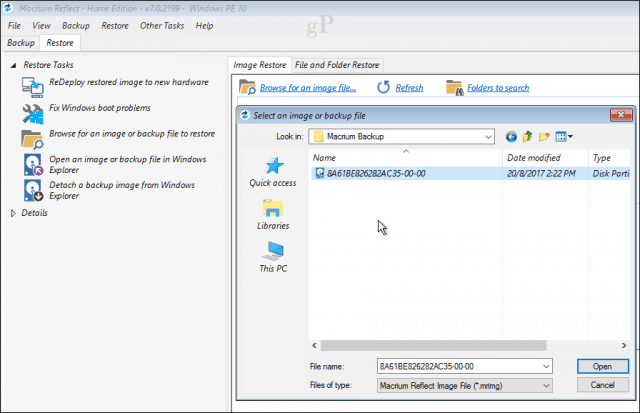Click Browse for an image file link
640x413 pixels.
(x=308, y=88)
